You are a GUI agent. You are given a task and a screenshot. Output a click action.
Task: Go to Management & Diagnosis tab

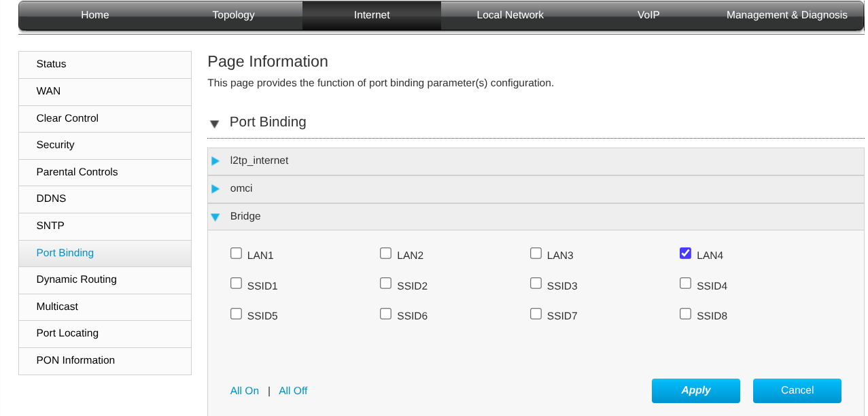point(786,15)
